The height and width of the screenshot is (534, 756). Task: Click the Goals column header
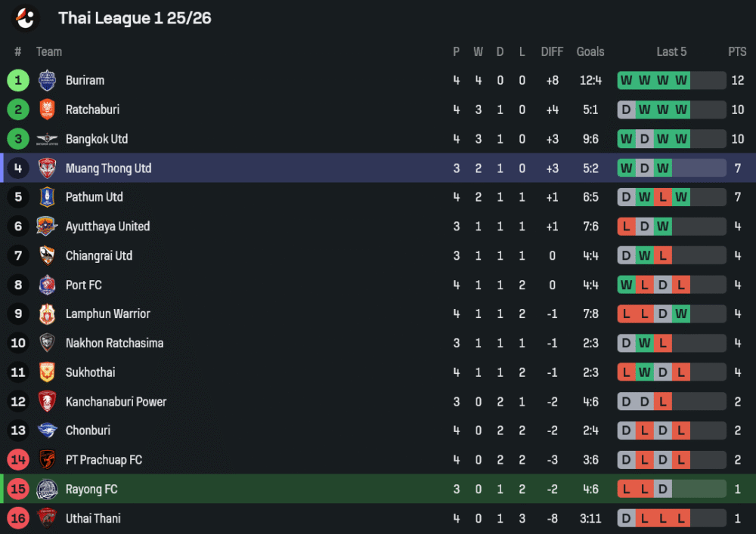590,51
